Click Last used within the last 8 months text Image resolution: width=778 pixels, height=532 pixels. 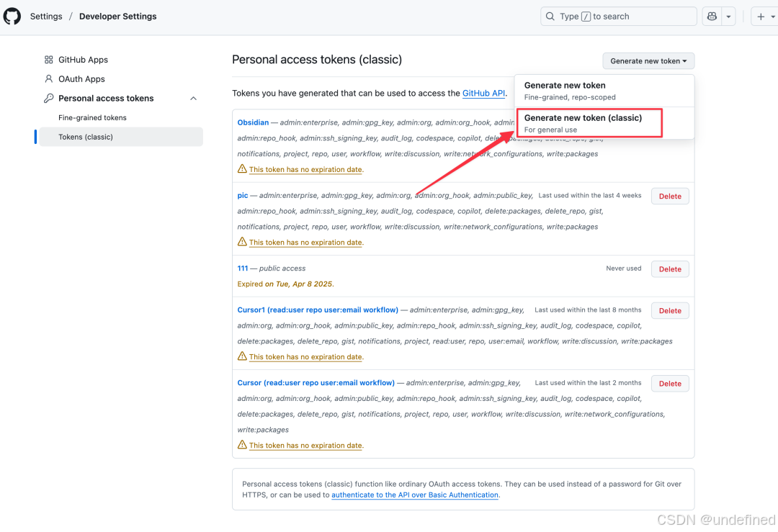[588, 310]
